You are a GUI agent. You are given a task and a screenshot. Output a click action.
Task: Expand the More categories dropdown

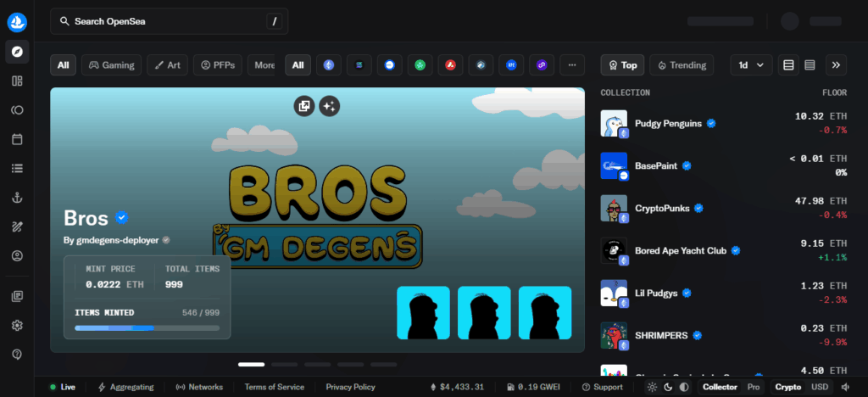264,64
